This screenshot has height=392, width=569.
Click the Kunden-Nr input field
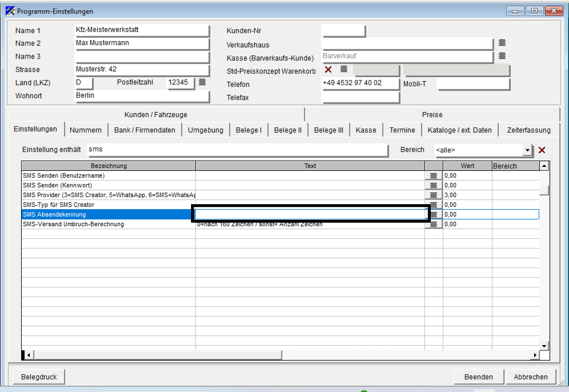343,30
